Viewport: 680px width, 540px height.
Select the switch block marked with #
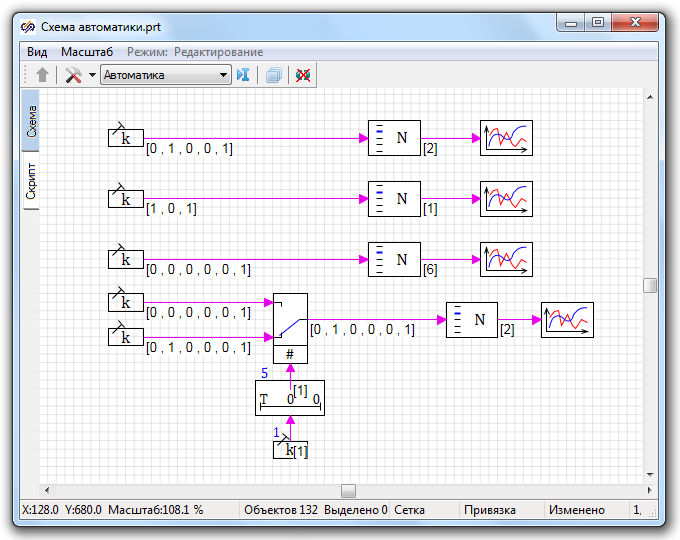coord(290,327)
